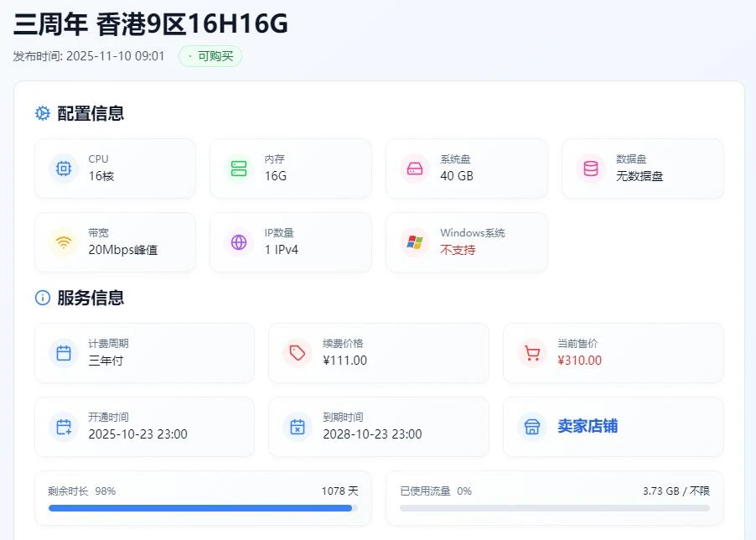Image resolution: width=756 pixels, height=540 pixels.
Task: Click the 续费价格 label
Action: click(343, 343)
